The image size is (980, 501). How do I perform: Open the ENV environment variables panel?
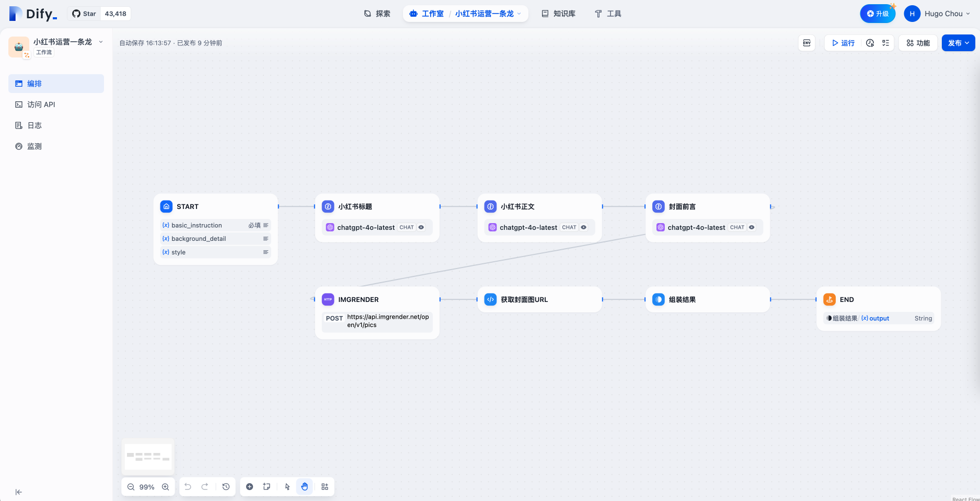(x=806, y=43)
